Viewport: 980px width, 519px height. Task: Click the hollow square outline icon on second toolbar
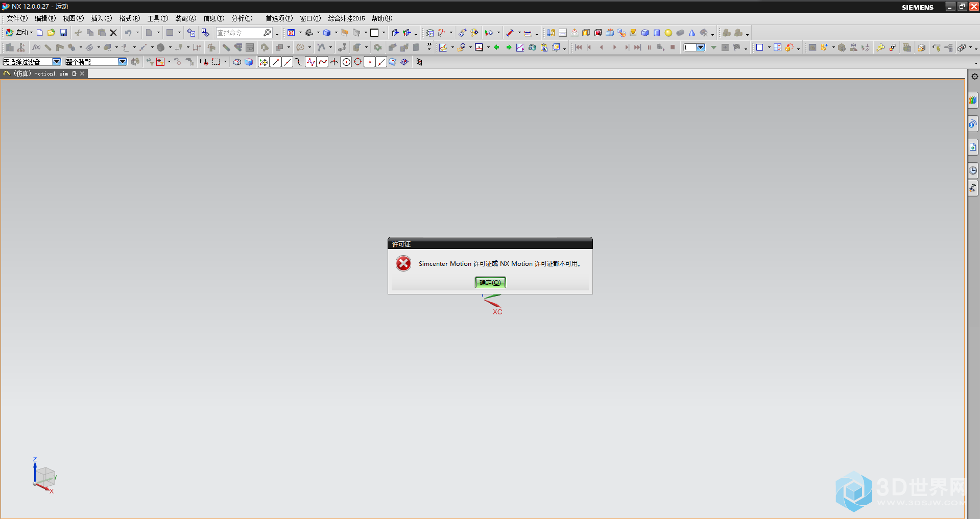pos(759,47)
